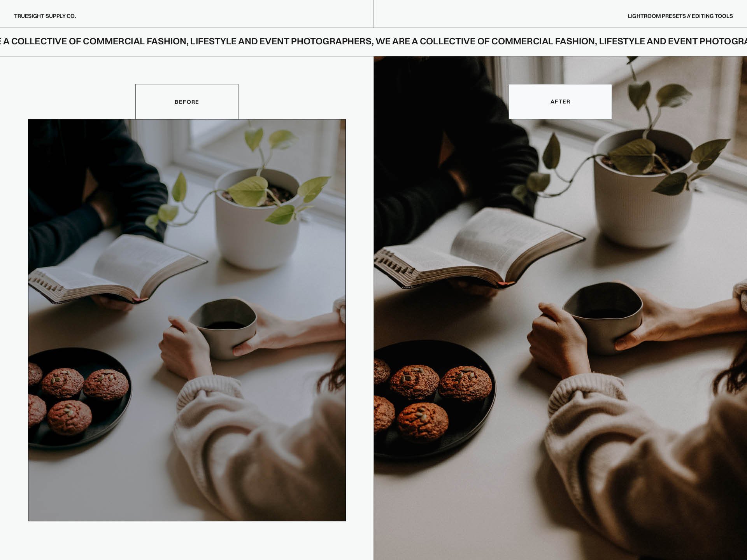Select the after photo panel icon
The width and height of the screenshot is (747, 560).
559,101
